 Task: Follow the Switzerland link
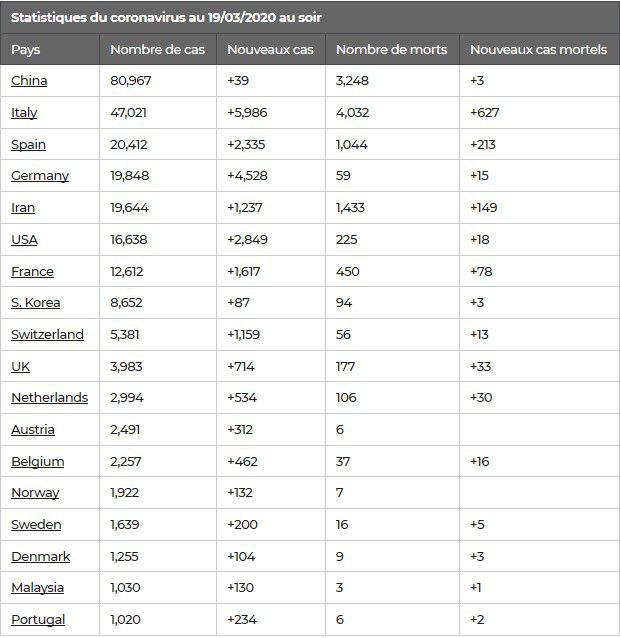tap(48, 334)
